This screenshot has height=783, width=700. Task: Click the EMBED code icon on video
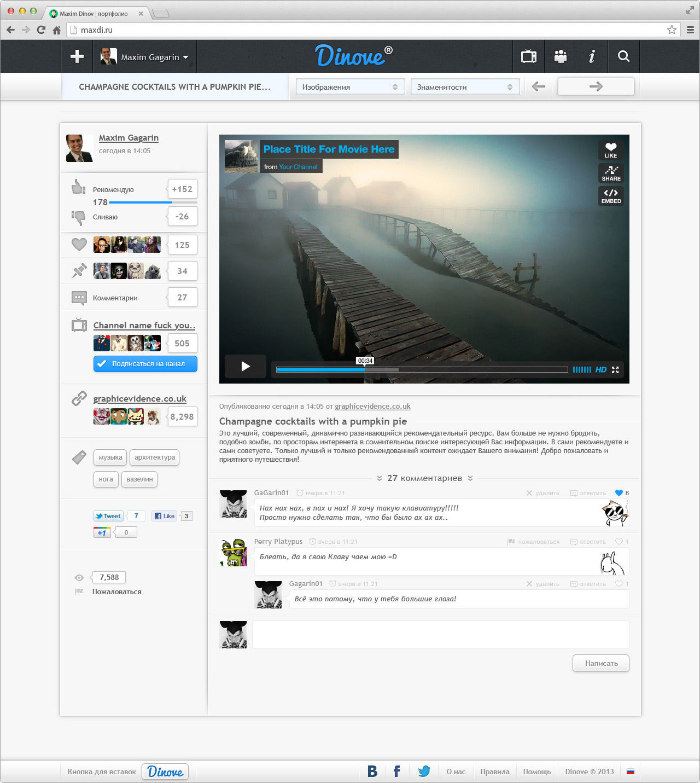click(611, 196)
